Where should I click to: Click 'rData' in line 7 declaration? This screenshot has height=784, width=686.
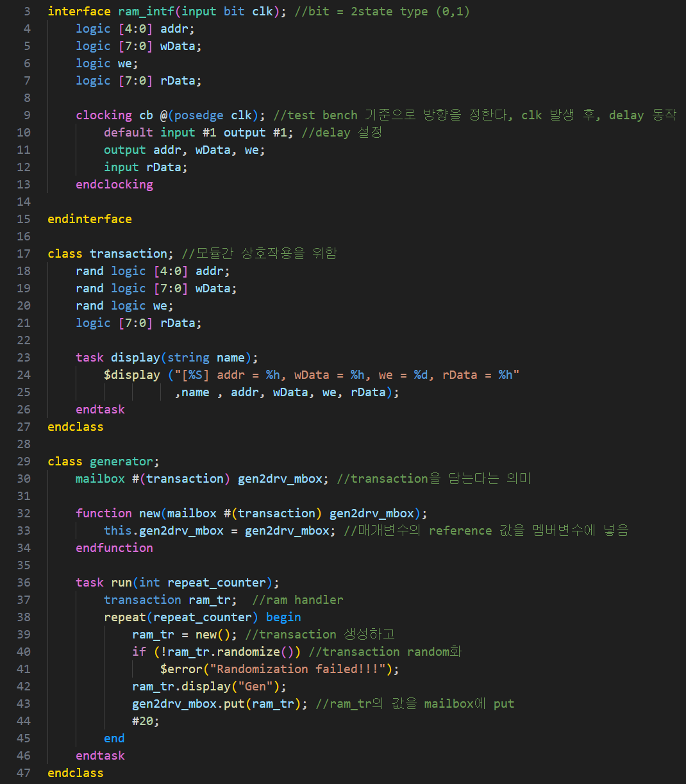(178, 81)
